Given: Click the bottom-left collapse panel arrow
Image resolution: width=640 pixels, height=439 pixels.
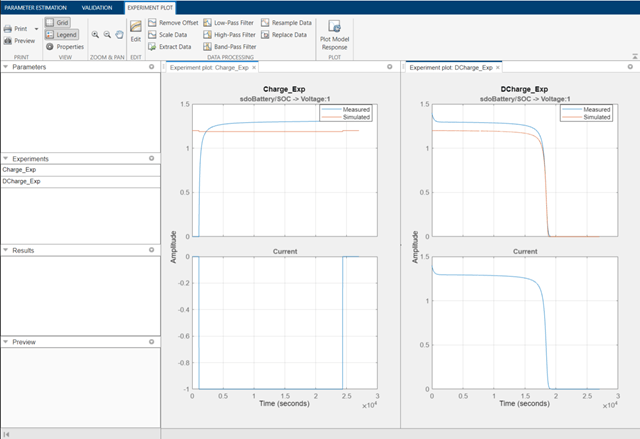Looking at the screenshot, I should pyautogui.click(x=6, y=435).
